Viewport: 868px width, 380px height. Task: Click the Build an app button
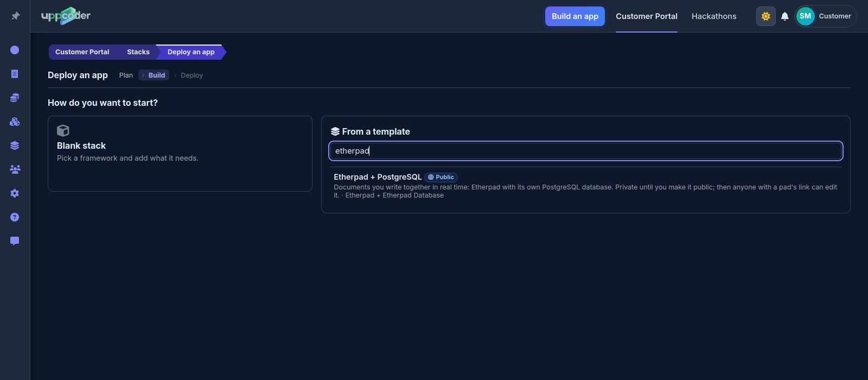[x=575, y=16]
